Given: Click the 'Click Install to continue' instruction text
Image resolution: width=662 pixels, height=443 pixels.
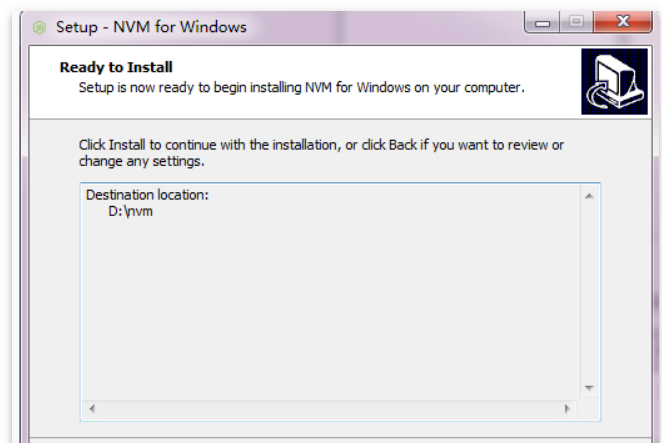Looking at the screenshot, I should pyautogui.click(x=321, y=153).
